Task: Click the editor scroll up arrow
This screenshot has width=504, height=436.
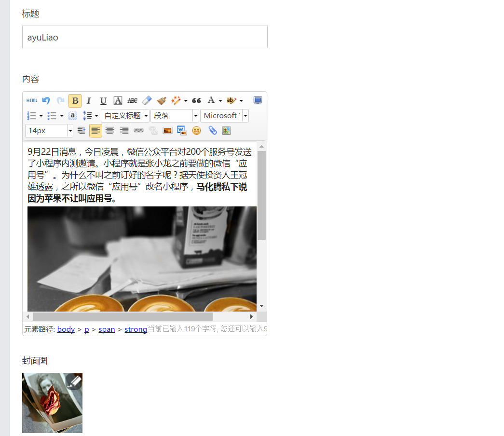Action: 261,147
